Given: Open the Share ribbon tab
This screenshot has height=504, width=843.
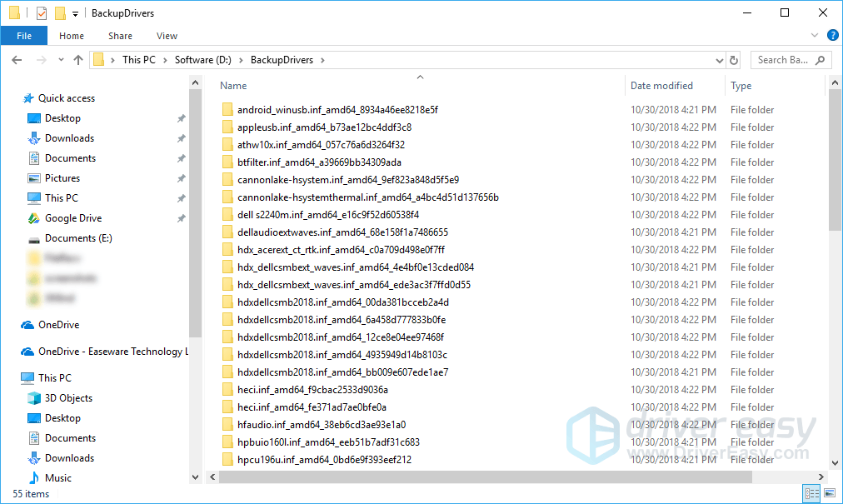Looking at the screenshot, I should 120,36.
